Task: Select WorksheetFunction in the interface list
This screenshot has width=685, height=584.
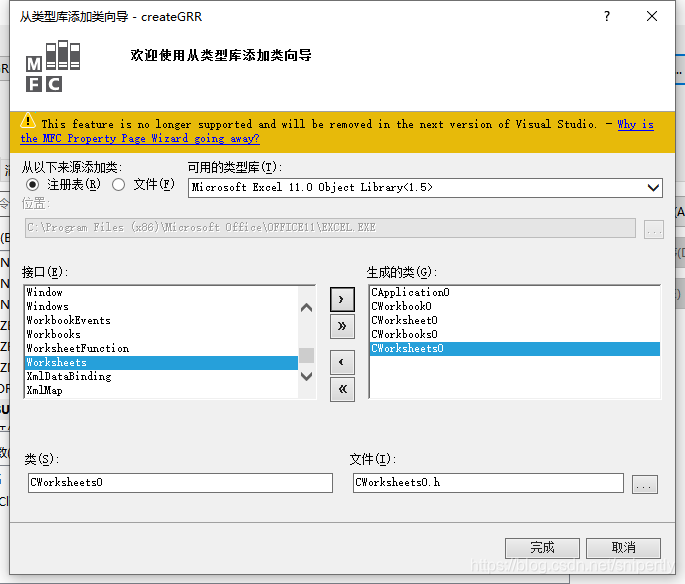Action: tap(161, 349)
